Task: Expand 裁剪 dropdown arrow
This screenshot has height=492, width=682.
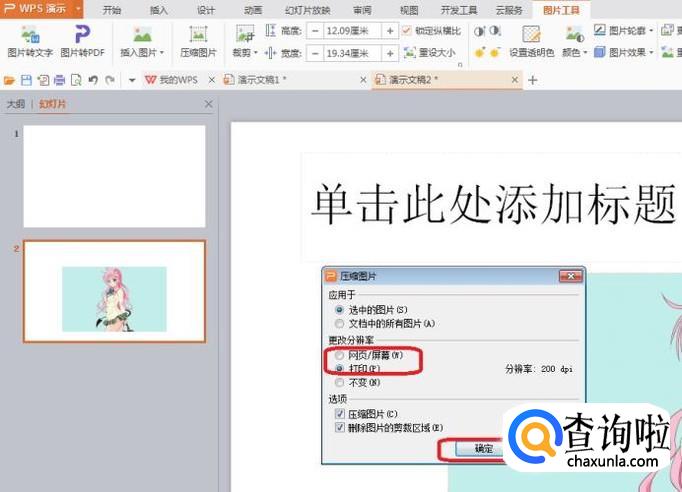Action: (256, 53)
